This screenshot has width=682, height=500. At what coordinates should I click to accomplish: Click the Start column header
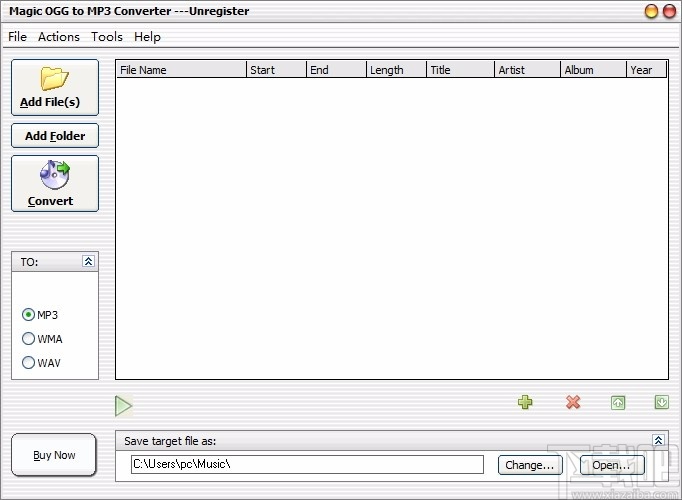(x=276, y=70)
